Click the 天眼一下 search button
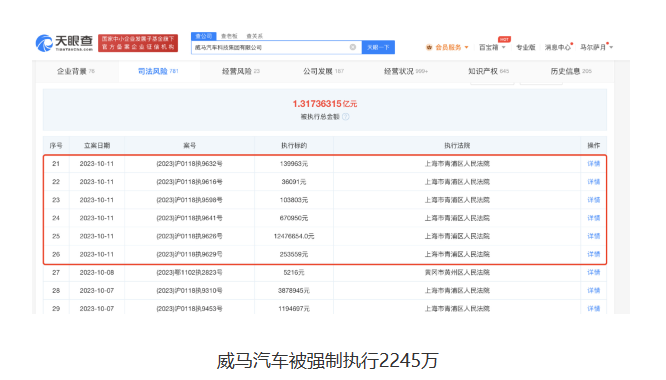Image resolution: width=666 pixels, height=380 pixels. (x=378, y=47)
